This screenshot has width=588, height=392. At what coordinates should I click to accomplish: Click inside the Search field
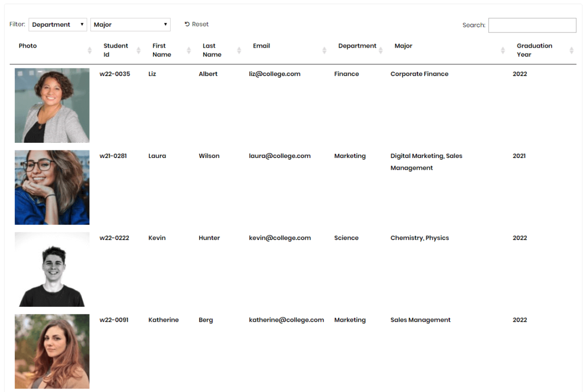(x=532, y=25)
